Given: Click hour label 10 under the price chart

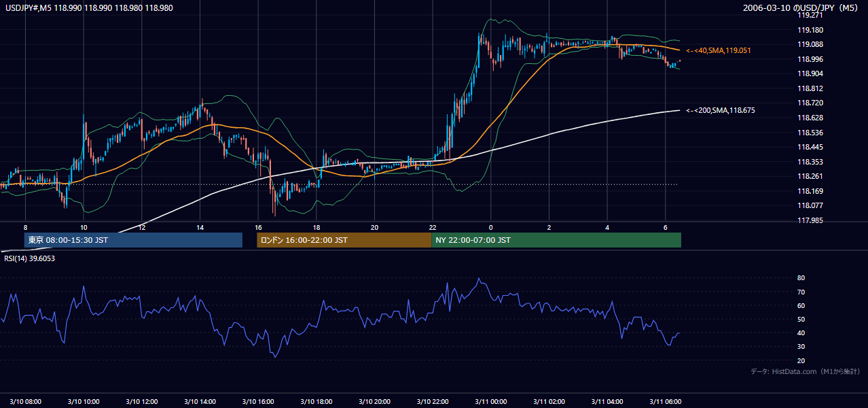Looking at the screenshot, I should (84, 227).
